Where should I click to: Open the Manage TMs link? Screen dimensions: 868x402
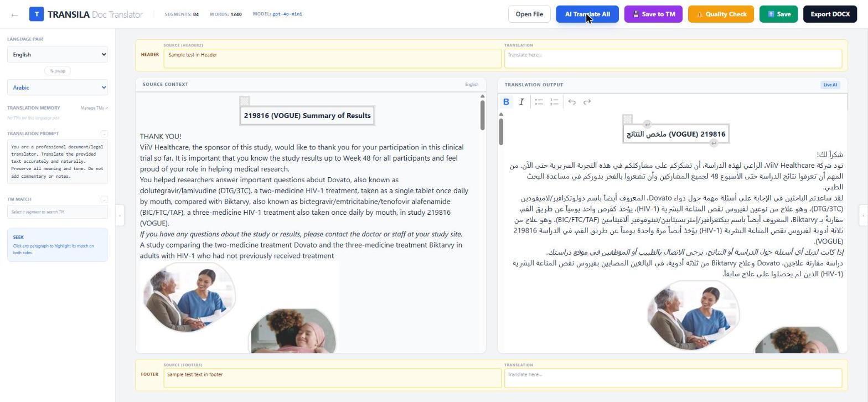tap(94, 108)
